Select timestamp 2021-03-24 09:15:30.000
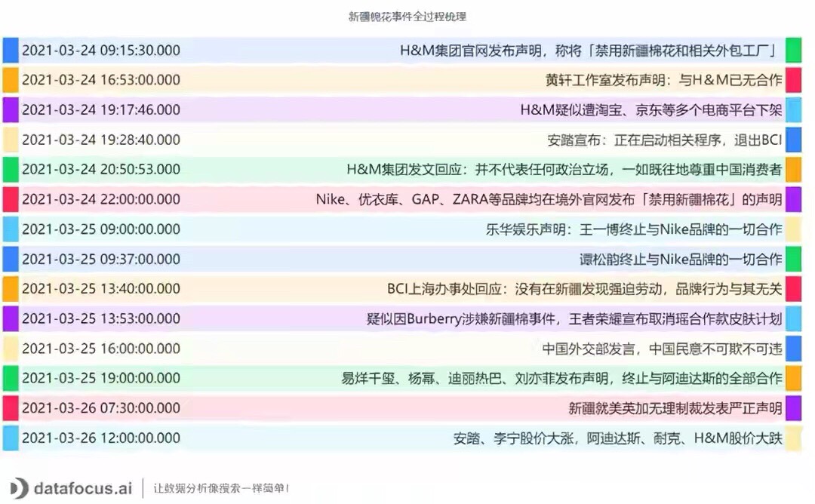 [x=101, y=51]
